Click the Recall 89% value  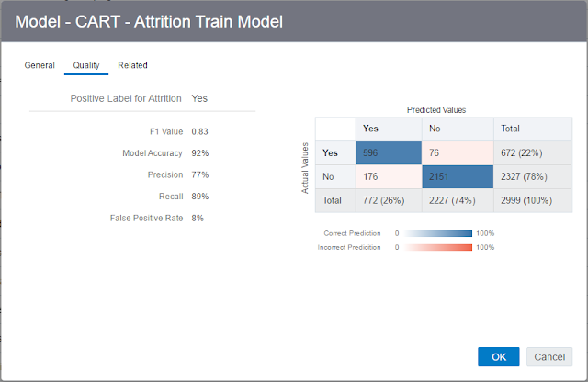coord(200,197)
